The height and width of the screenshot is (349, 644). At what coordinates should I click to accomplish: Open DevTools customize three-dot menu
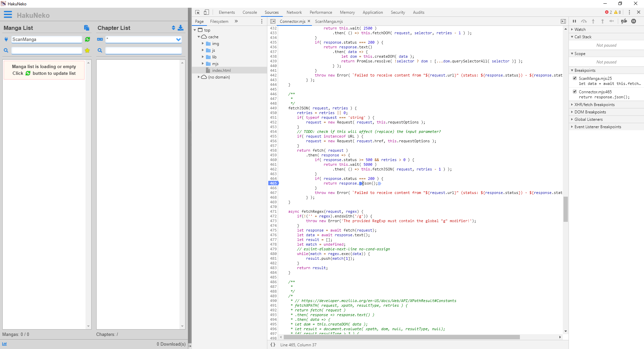[x=629, y=12]
